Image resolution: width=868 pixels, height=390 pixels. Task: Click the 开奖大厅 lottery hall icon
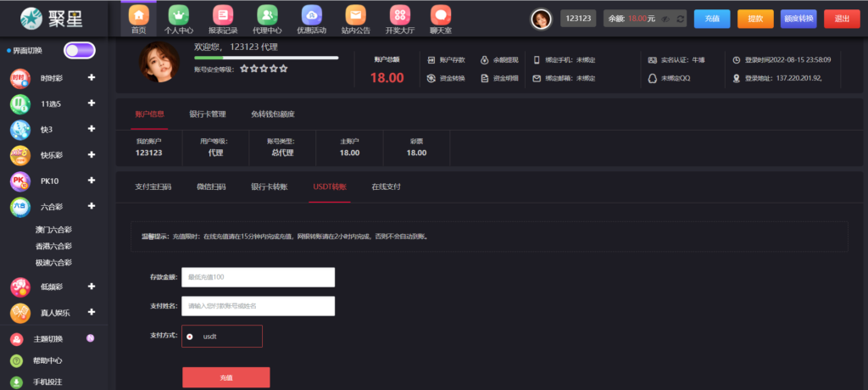[x=399, y=16]
